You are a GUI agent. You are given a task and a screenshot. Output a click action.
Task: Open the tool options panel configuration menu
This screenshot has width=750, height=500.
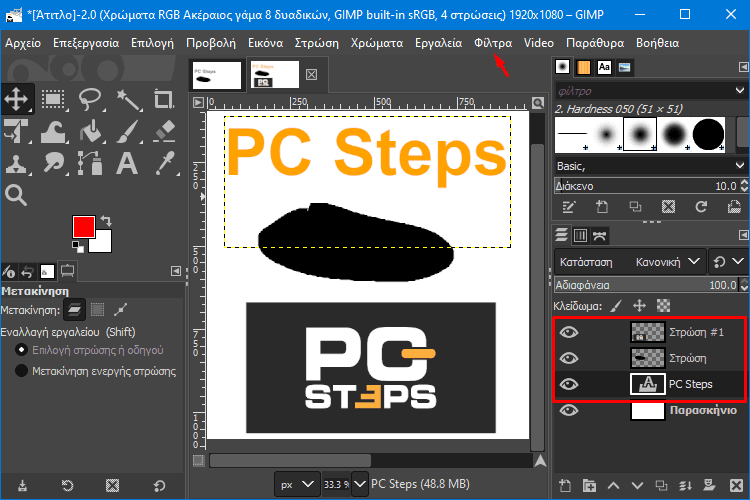coord(176,271)
